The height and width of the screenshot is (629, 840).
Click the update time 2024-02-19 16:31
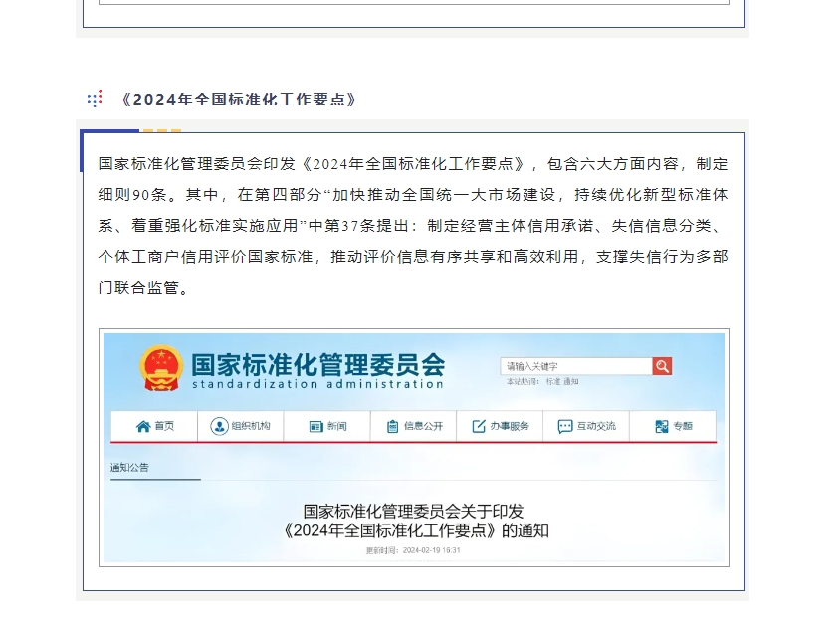431,550
